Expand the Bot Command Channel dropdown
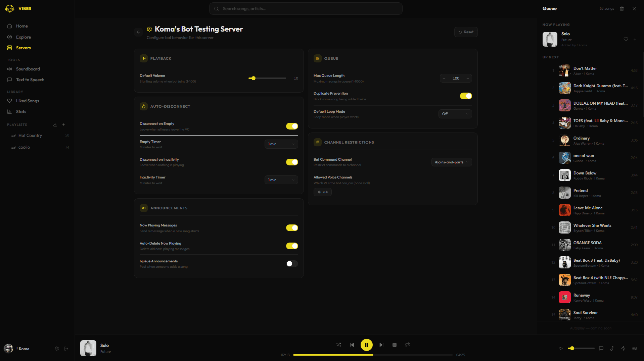The image size is (644, 361). [x=451, y=162]
